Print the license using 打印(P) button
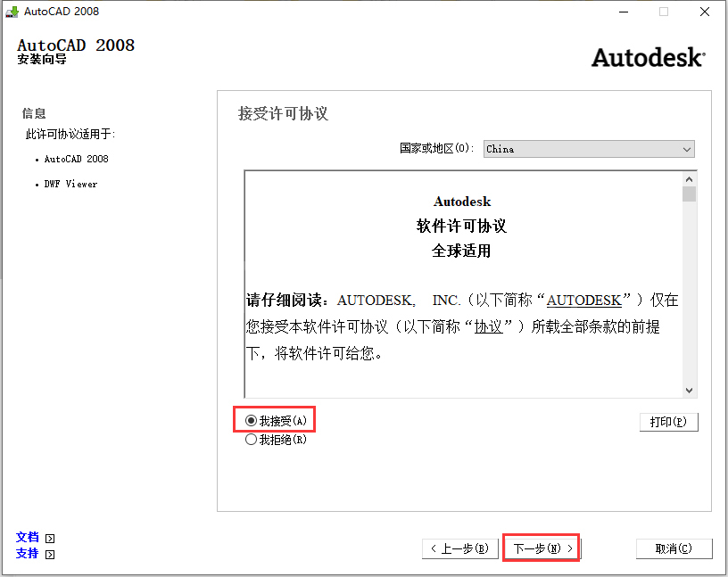Viewport: 728px width, 577px height. [x=668, y=422]
